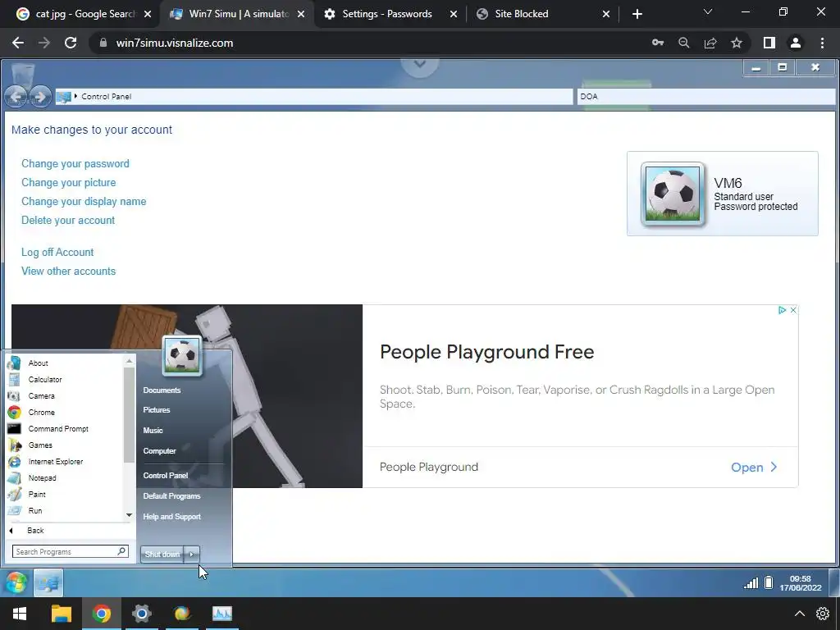
Task: Launch Internet Explorer icon in Start menu
Action: 14,461
